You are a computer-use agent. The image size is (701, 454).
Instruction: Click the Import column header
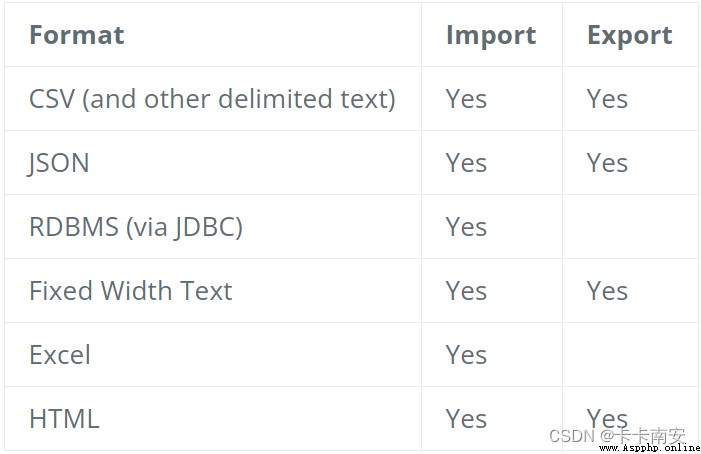[491, 35]
